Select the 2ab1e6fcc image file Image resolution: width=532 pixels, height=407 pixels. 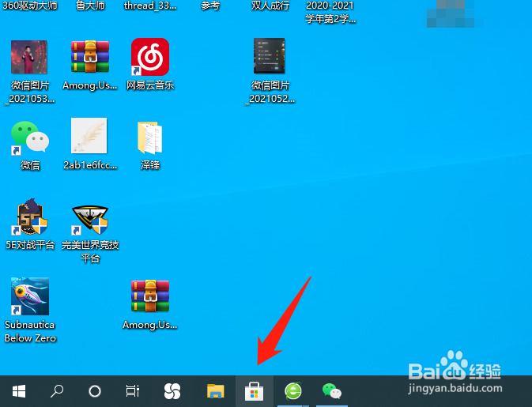point(90,144)
